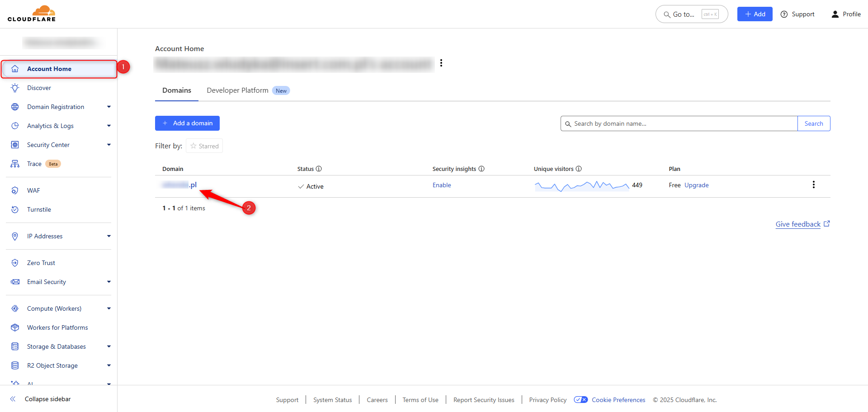Expand the Security Center submenu arrow
The image size is (868, 412).
click(109, 145)
